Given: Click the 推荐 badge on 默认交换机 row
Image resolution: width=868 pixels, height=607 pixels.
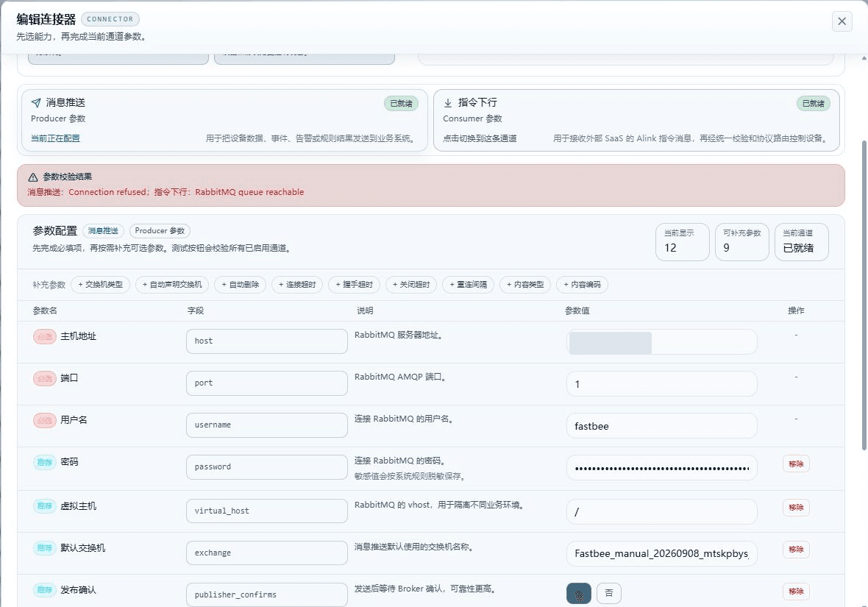Looking at the screenshot, I should [45, 547].
